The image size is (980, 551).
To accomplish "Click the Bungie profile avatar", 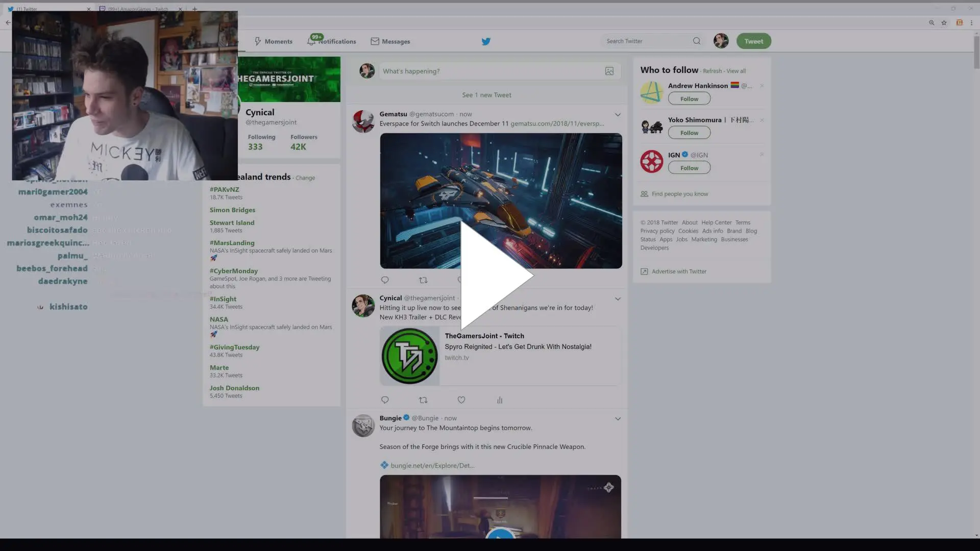I will pyautogui.click(x=363, y=425).
